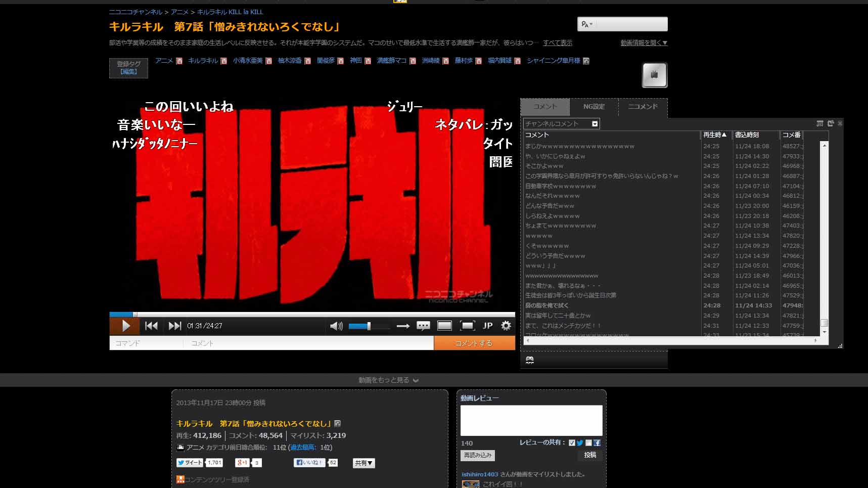Mute the player's speaker icon
This screenshot has height=488, width=868.
336,326
